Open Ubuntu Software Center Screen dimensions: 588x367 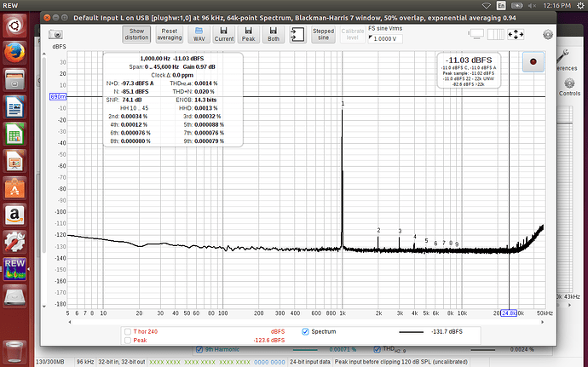coord(14,188)
